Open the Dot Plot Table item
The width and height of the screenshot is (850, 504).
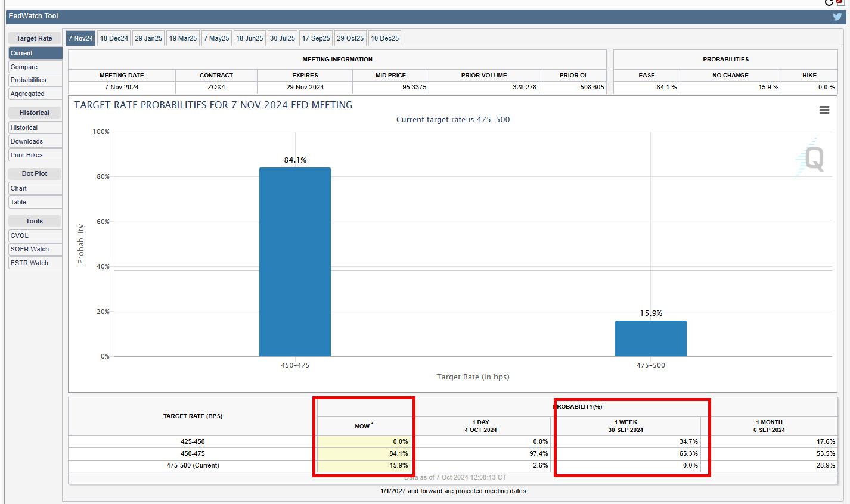click(x=35, y=202)
